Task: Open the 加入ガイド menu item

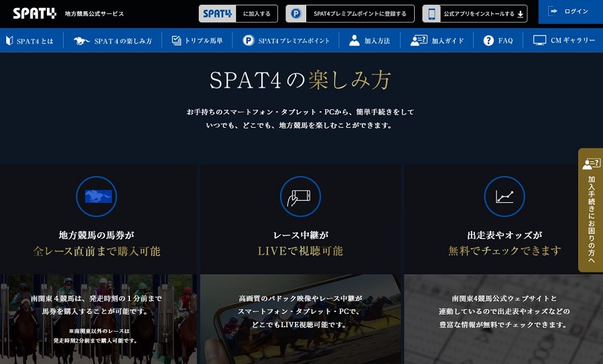Action: [x=437, y=40]
